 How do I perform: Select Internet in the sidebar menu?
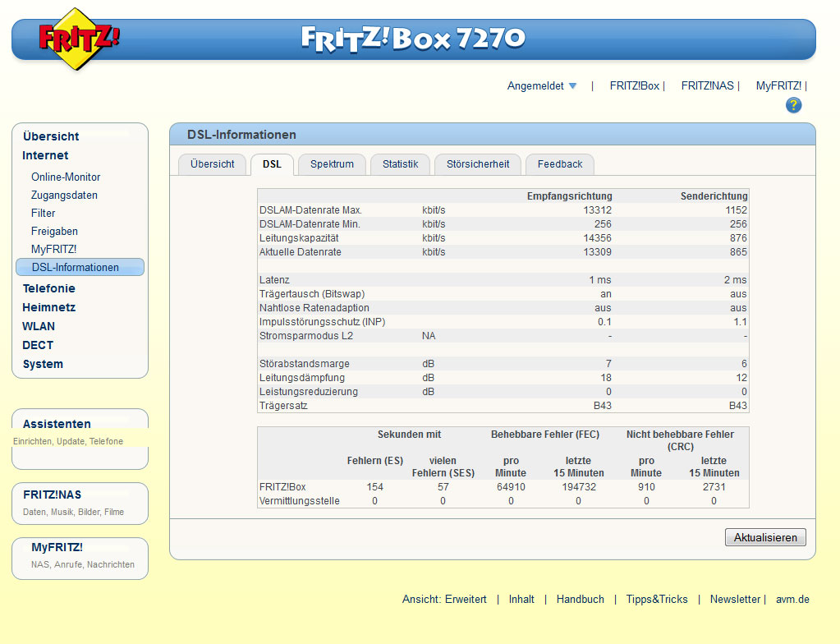45,155
